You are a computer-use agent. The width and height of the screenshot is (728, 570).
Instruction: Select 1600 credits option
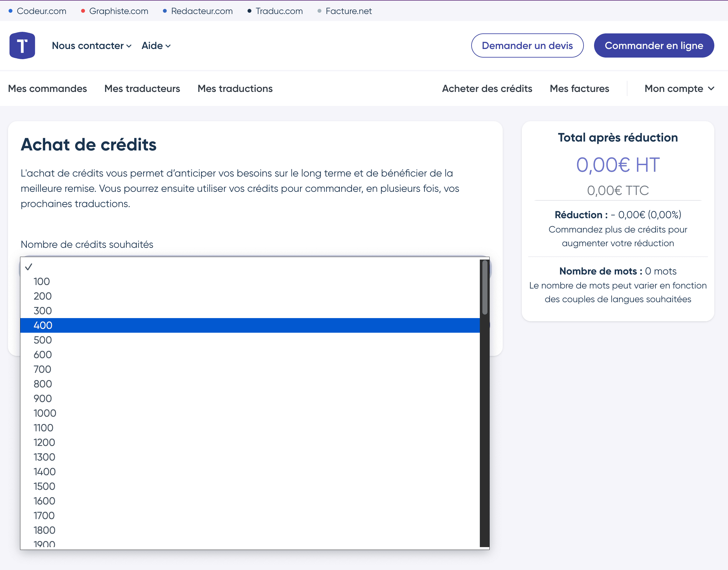250,501
